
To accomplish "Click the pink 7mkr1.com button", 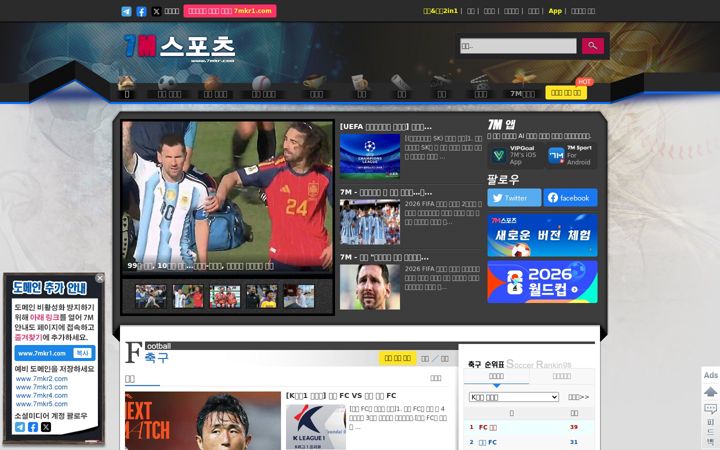I will point(230,11).
